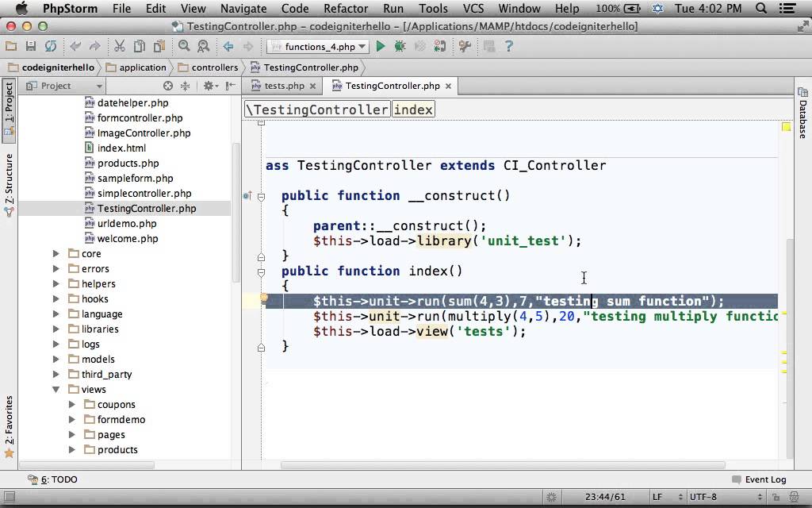Navigate Back with the blue arrow

pyautogui.click(x=228, y=47)
